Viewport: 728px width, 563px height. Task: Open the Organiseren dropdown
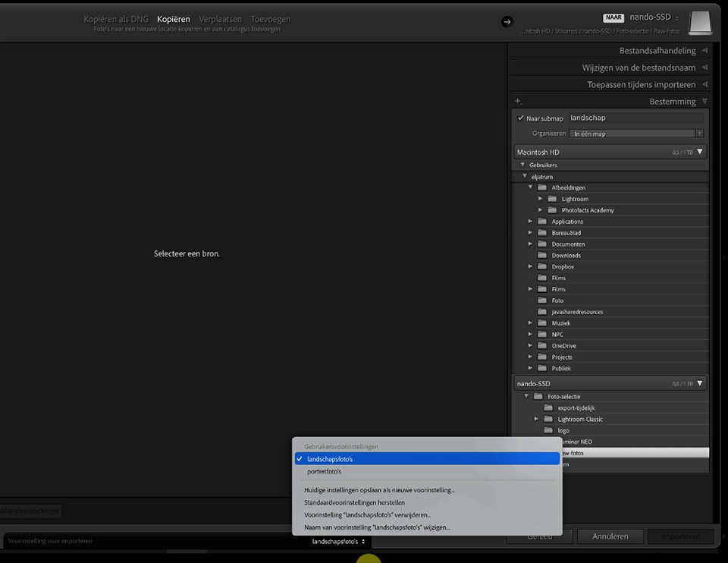click(x=636, y=134)
